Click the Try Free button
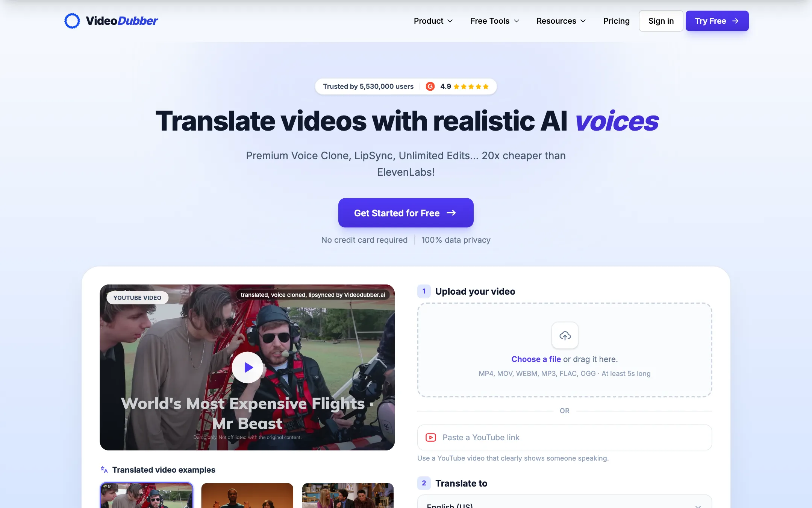The height and width of the screenshot is (508, 812). pyautogui.click(x=717, y=21)
